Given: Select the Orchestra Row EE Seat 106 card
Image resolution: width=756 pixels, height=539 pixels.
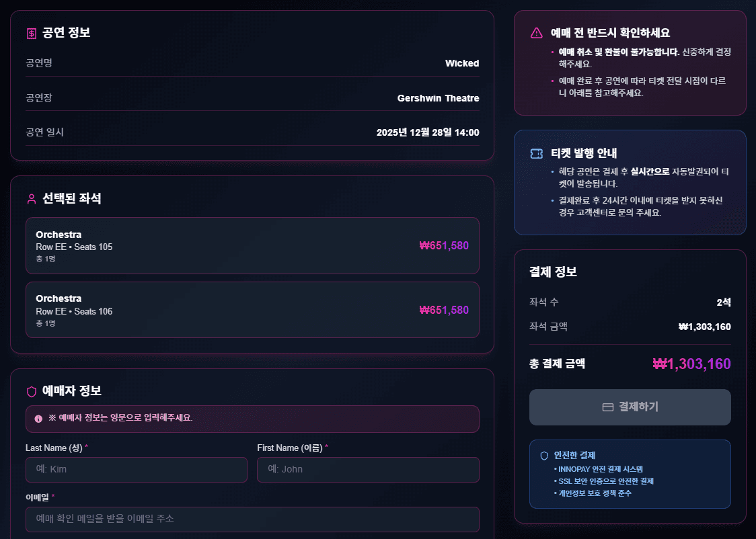Looking at the screenshot, I should coord(252,310).
